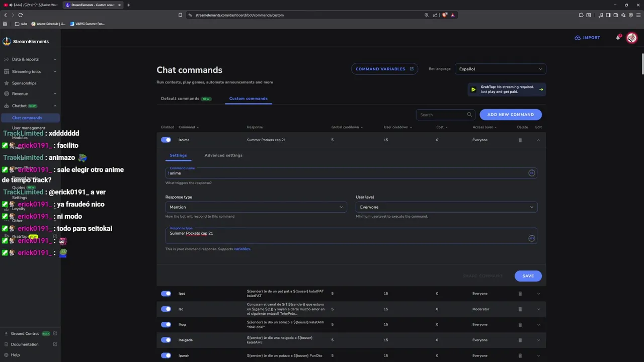Viewport: 644px width, 362px height.
Task: Open the Brave VPN shield icon
Action: (631, 15)
